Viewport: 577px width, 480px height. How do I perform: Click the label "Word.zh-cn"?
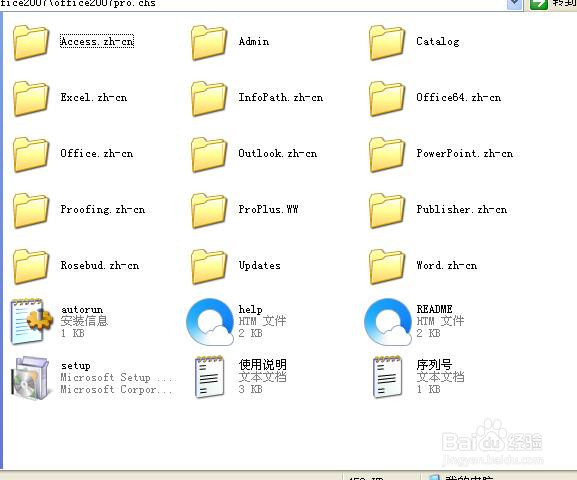[x=447, y=265]
